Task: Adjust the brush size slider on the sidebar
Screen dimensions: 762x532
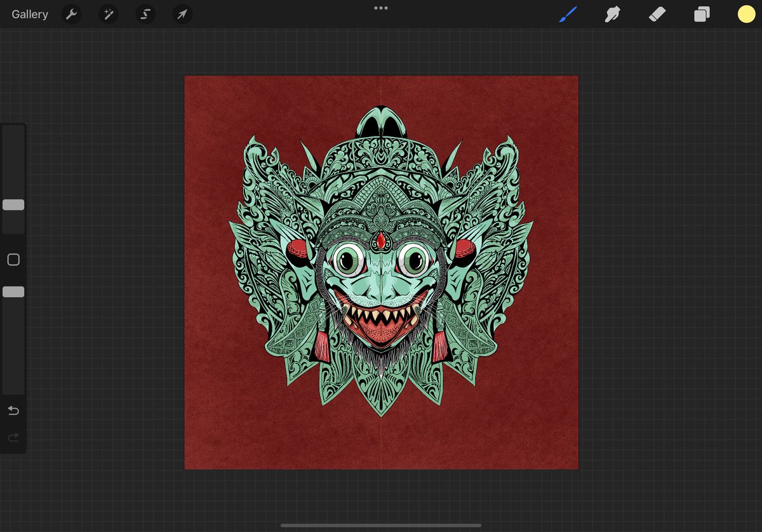Action: (x=13, y=205)
